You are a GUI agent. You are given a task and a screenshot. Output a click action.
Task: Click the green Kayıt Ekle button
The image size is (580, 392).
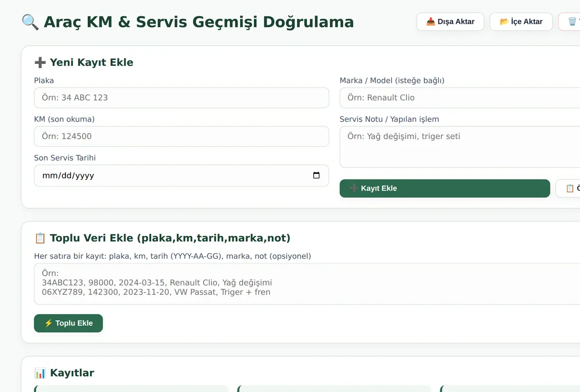pyautogui.click(x=445, y=189)
